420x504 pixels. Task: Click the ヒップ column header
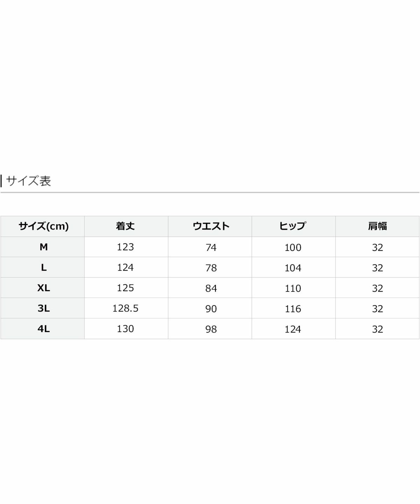293,226
